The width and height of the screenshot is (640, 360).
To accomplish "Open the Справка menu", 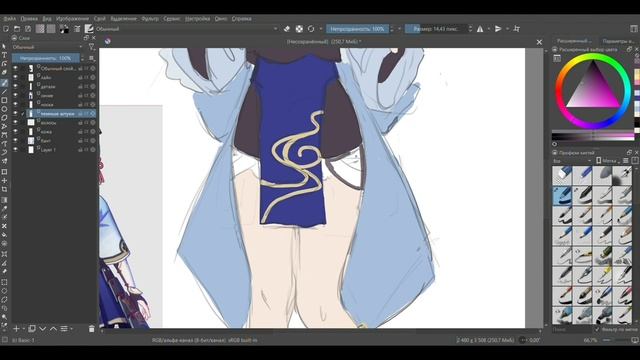I will click(x=242, y=19).
